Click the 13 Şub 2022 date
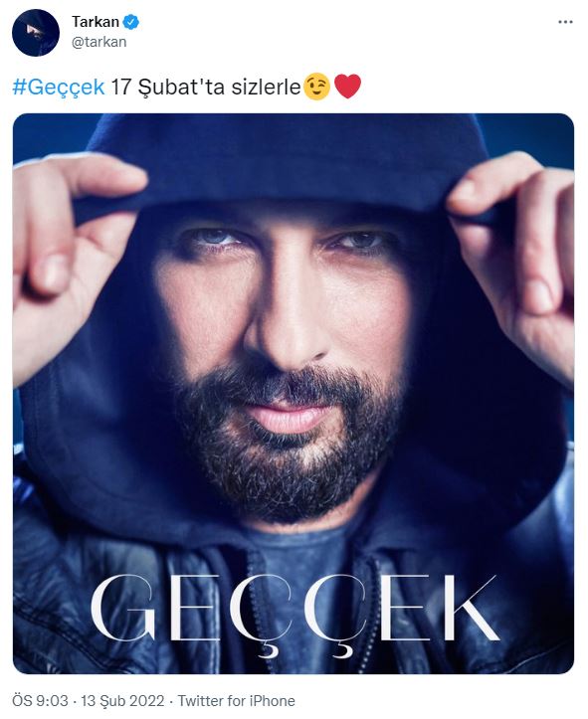Image resolution: width=588 pixels, height=719 pixels. (x=122, y=701)
